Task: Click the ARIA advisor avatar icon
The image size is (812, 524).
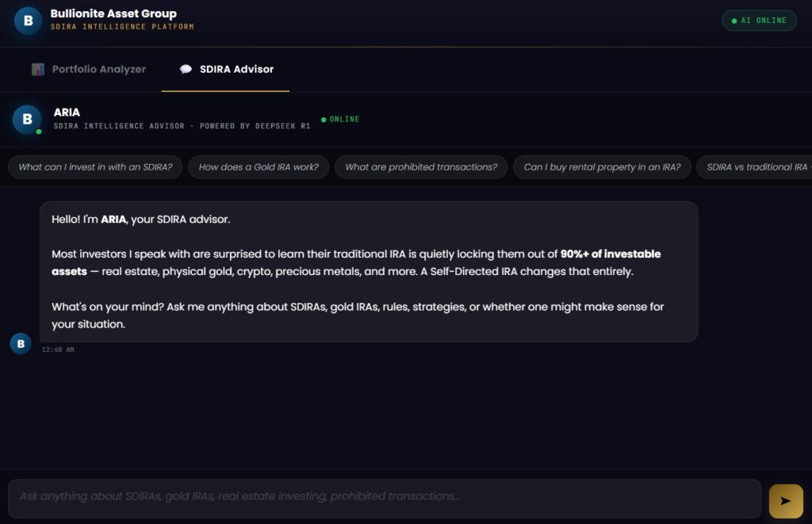Action: (27, 120)
